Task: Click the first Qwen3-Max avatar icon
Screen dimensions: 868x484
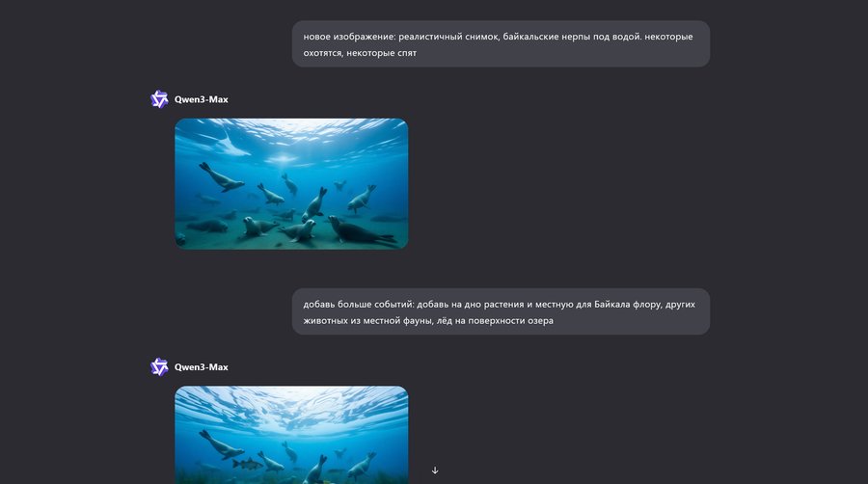Action: tap(159, 99)
